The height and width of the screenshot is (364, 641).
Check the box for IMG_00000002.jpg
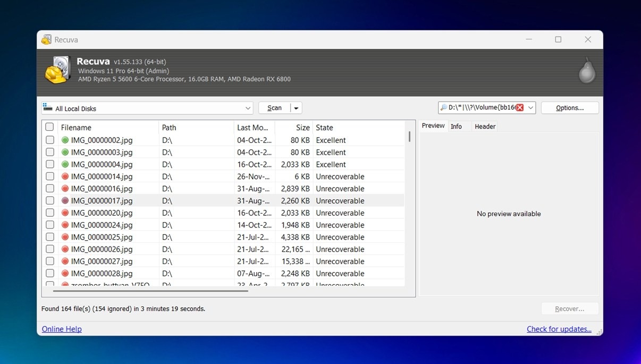tap(49, 140)
